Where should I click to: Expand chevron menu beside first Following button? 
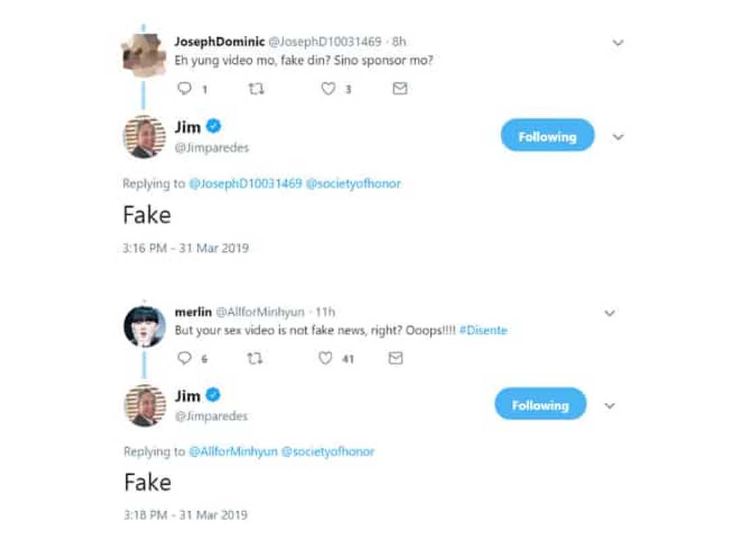click(x=618, y=137)
